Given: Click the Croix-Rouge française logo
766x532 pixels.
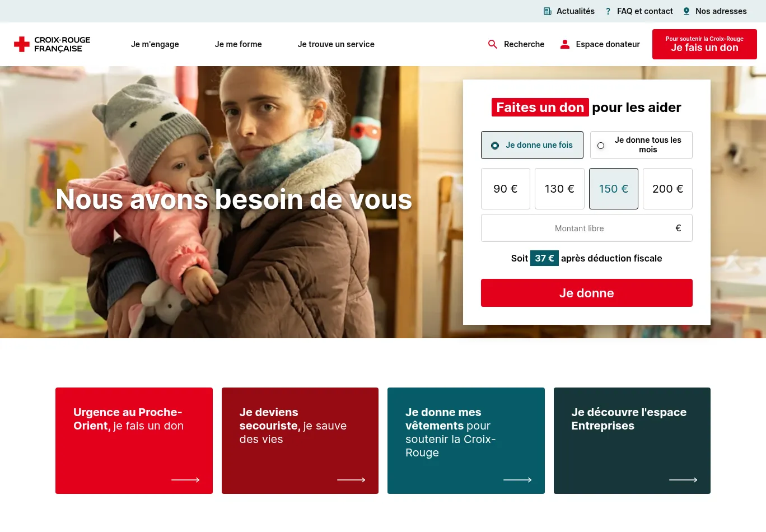Looking at the screenshot, I should pos(52,44).
